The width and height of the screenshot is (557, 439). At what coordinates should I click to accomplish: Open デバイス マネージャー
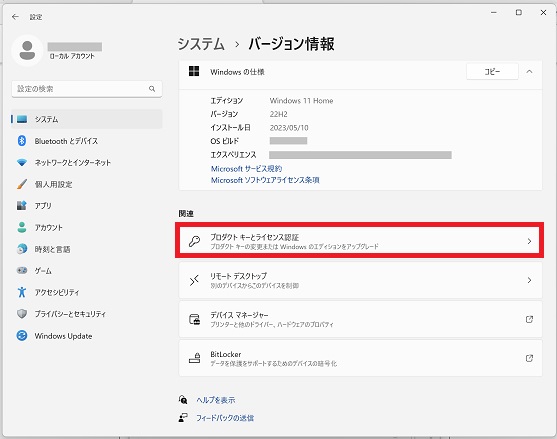[x=360, y=319]
